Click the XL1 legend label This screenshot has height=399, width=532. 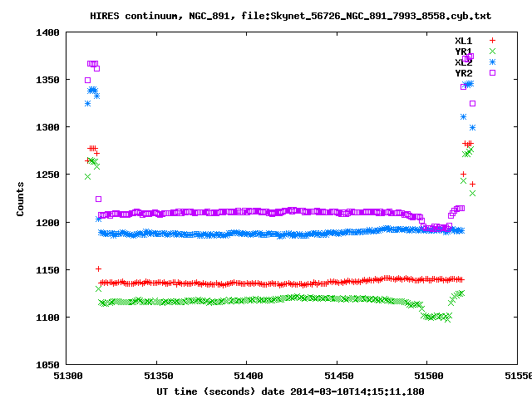pos(464,41)
